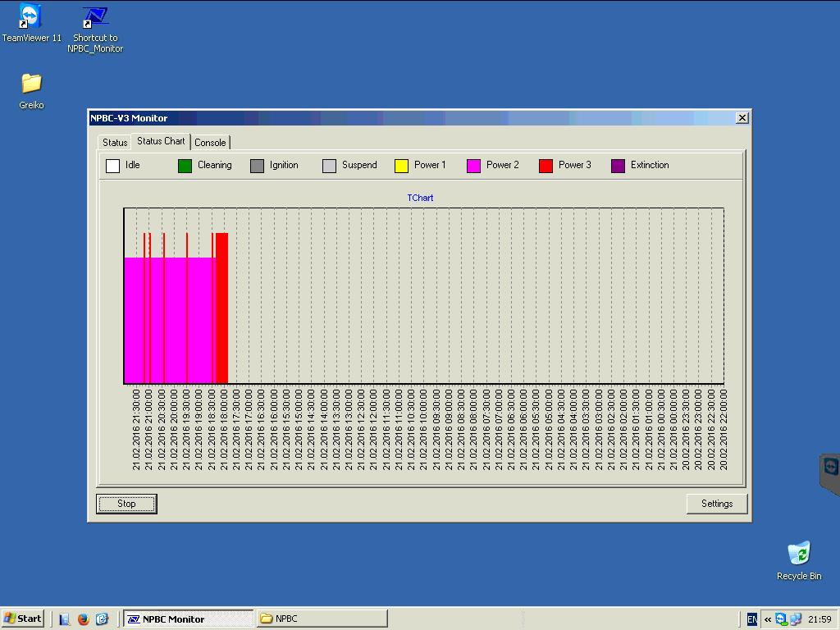Open the Greiko folder on the desktop

click(30, 82)
